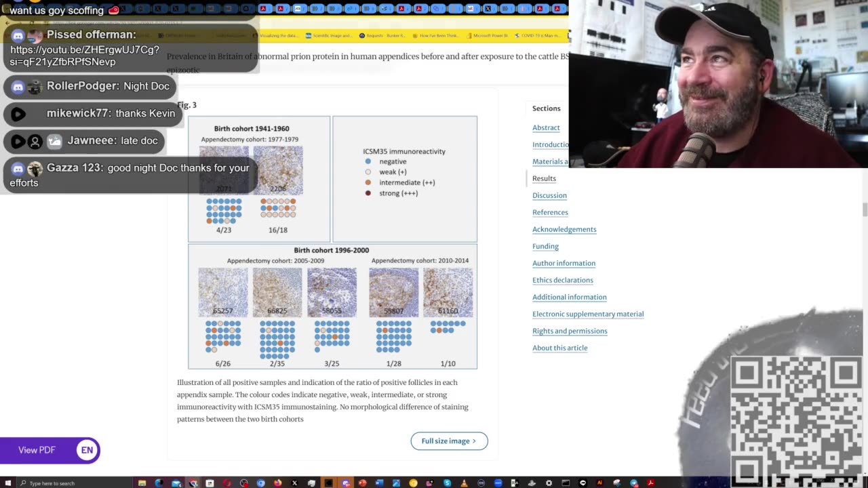Click the article title about abnormal prion protein
Viewport: 868px width, 488px height.
click(x=368, y=62)
